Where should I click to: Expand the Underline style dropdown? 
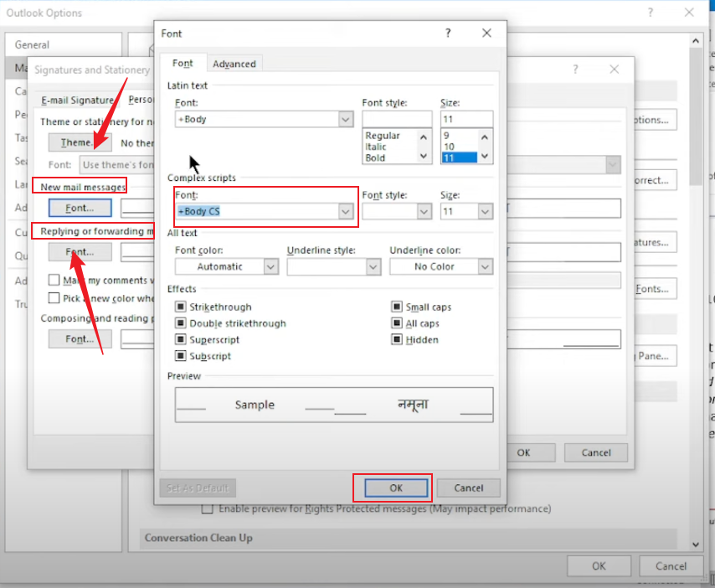coord(373,266)
